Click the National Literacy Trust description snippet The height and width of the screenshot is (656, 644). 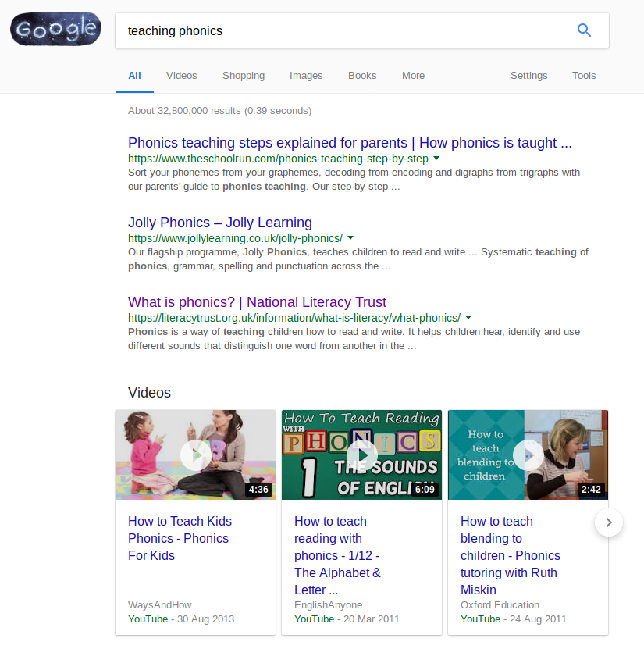click(x=354, y=339)
